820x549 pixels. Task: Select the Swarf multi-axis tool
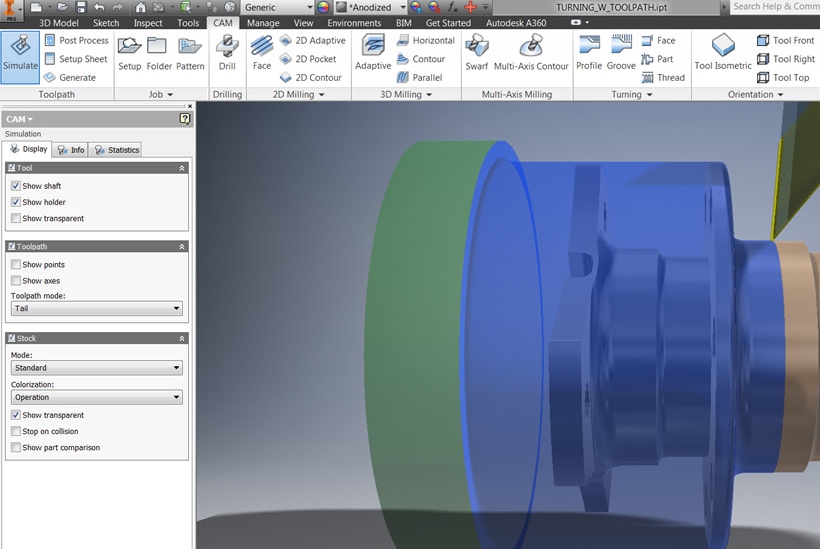[x=476, y=52]
